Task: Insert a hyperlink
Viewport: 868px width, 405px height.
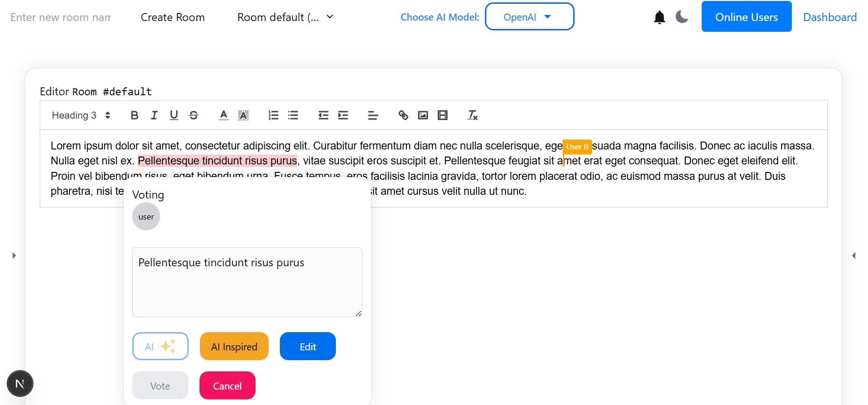Action: point(403,115)
